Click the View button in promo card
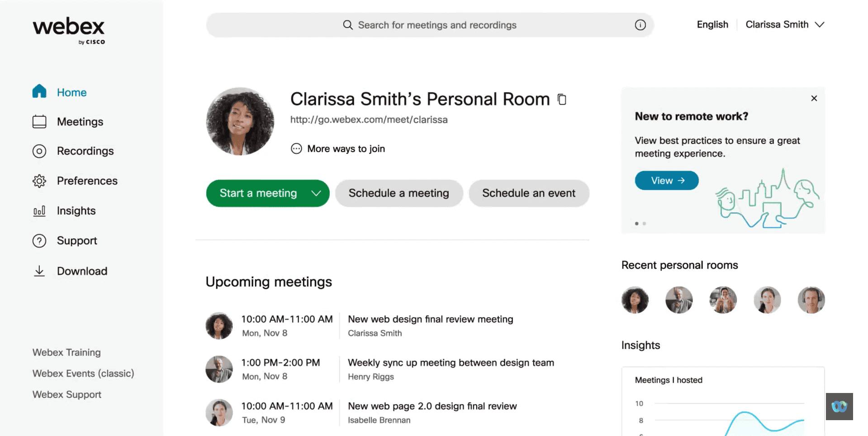Screen dimensions: 868x436 point(667,181)
